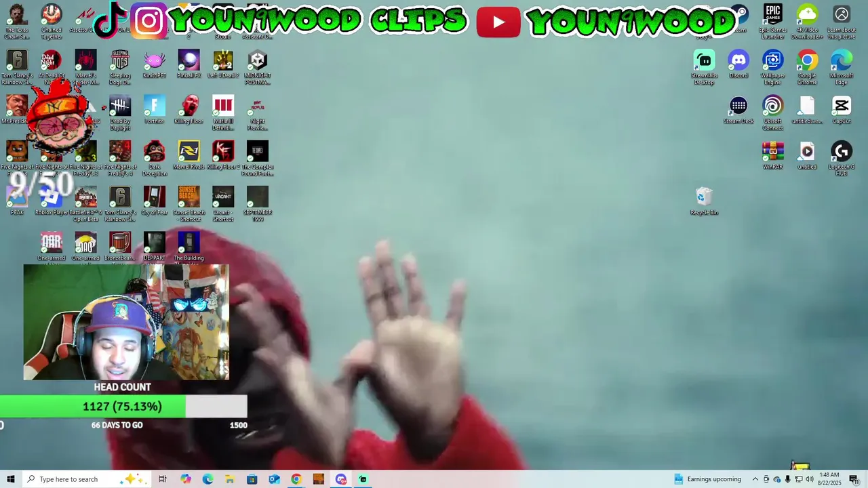The height and width of the screenshot is (488, 868).
Task: Select Five Nights at Freddy's 4 icon
Action: tap(120, 158)
